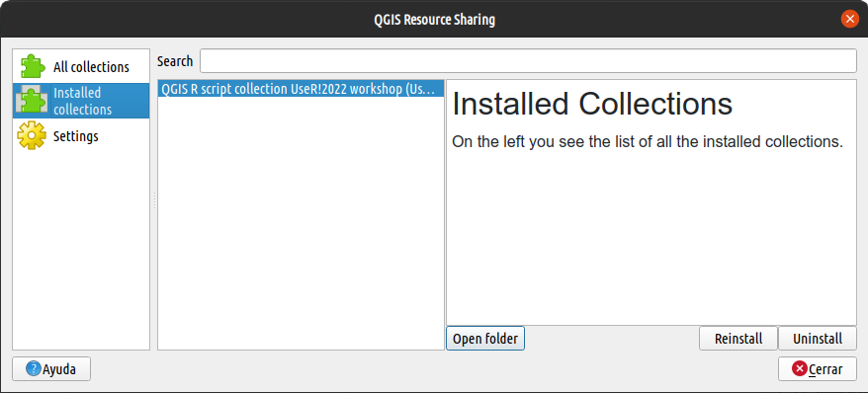Select QGIS R script collection UseR!2022 workshop
868x393 pixels.
[x=301, y=89]
